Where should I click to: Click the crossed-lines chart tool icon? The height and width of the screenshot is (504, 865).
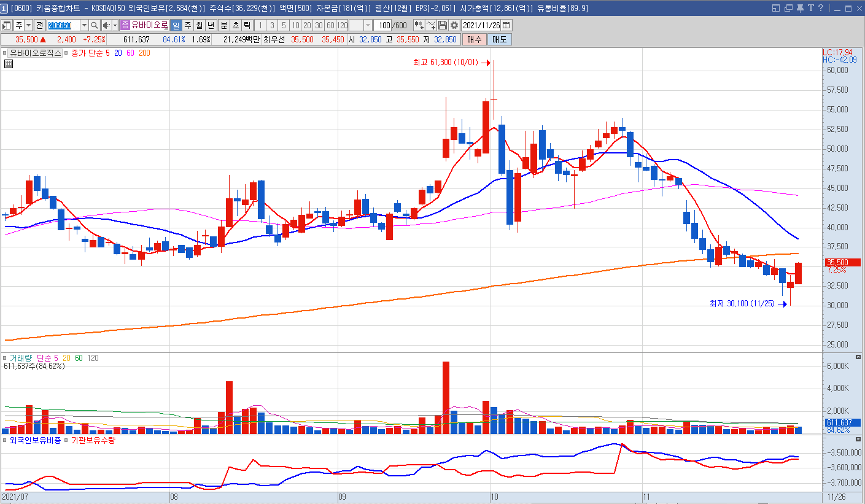tap(431, 25)
